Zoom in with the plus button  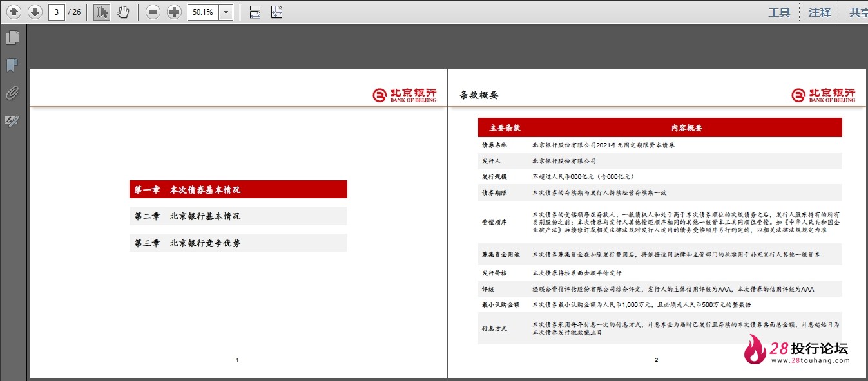[174, 12]
